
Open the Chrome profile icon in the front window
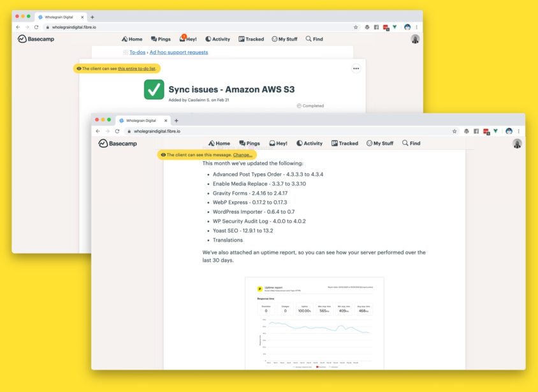tap(509, 131)
